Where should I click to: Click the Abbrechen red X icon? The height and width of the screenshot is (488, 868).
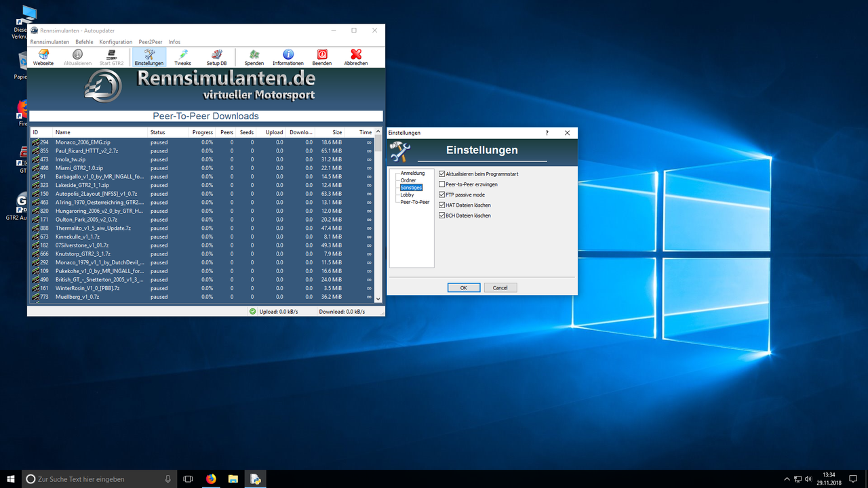(x=356, y=54)
